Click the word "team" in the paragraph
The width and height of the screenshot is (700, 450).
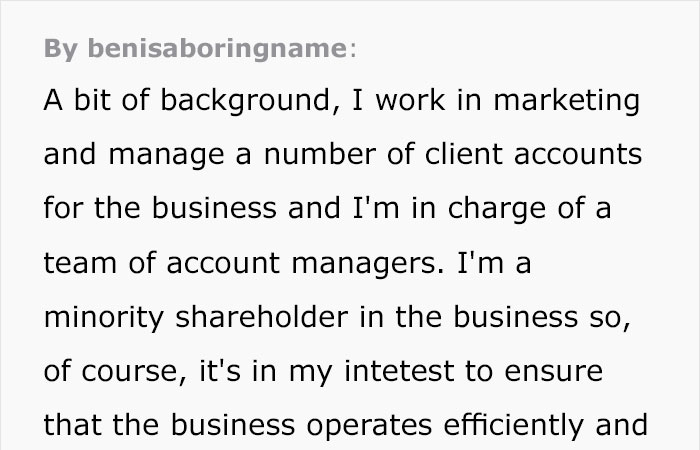tap(80, 264)
